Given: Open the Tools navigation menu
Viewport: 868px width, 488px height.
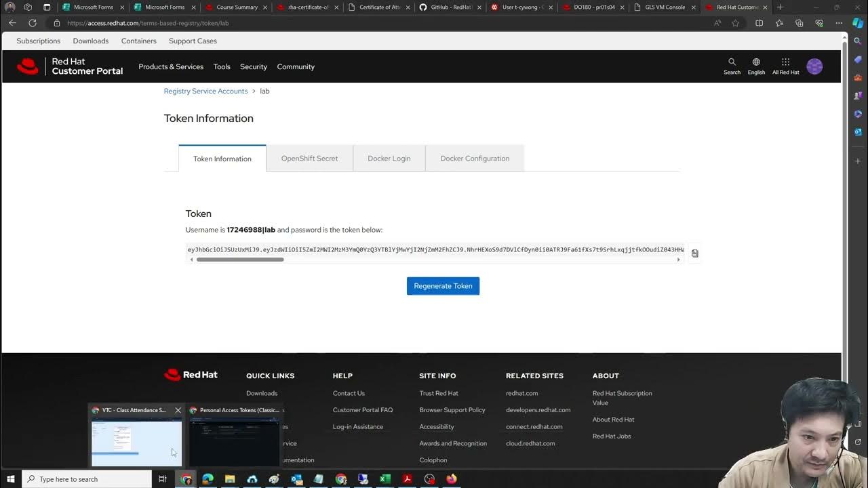Looking at the screenshot, I should coord(222,66).
